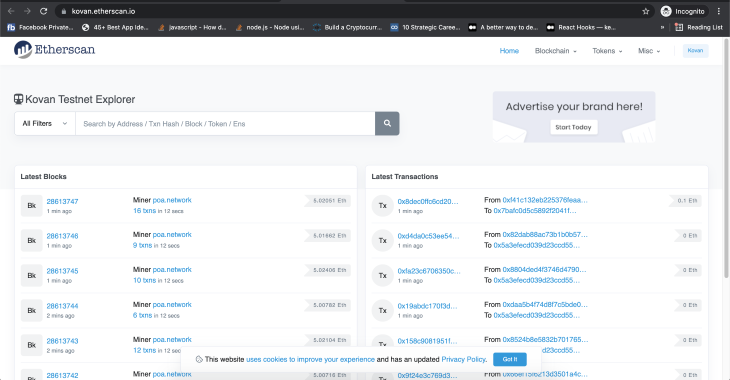Open the Incognito profile icon
Viewport: 730px width, 380px height.
tap(666, 11)
